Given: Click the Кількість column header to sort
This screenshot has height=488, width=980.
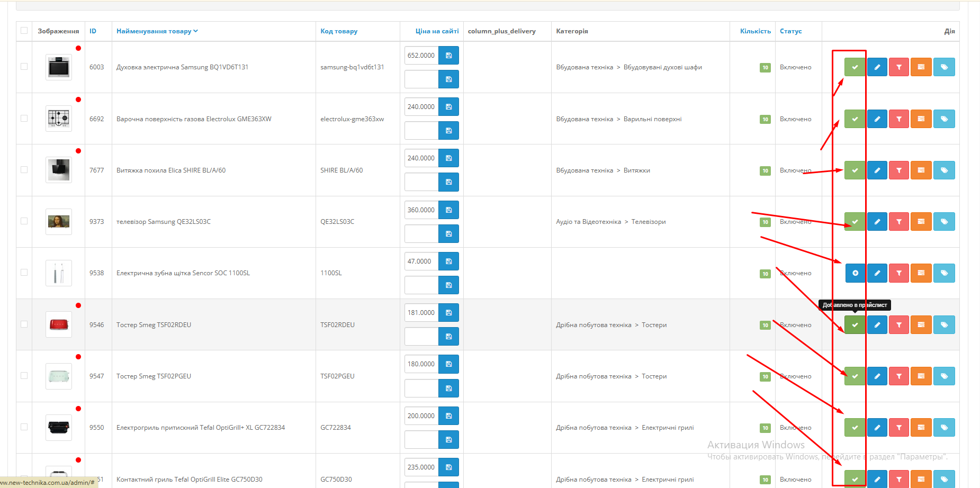Looking at the screenshot, I should coord(755,31).
